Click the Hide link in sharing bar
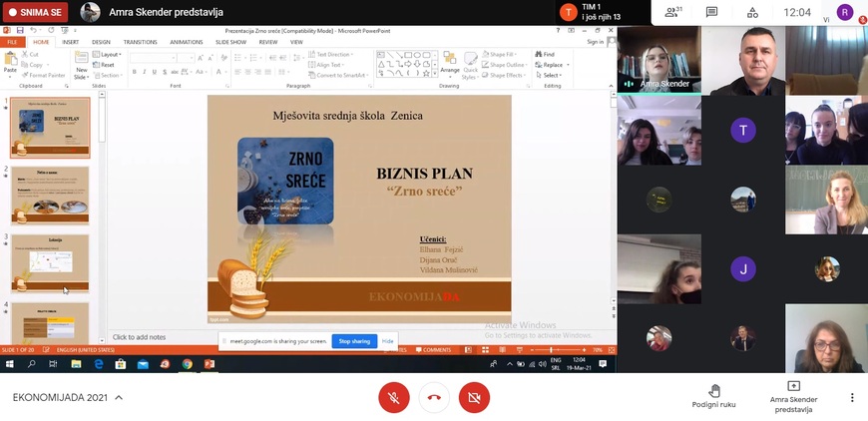The width and height of the screenshot is (868, 421). (387, 341)
